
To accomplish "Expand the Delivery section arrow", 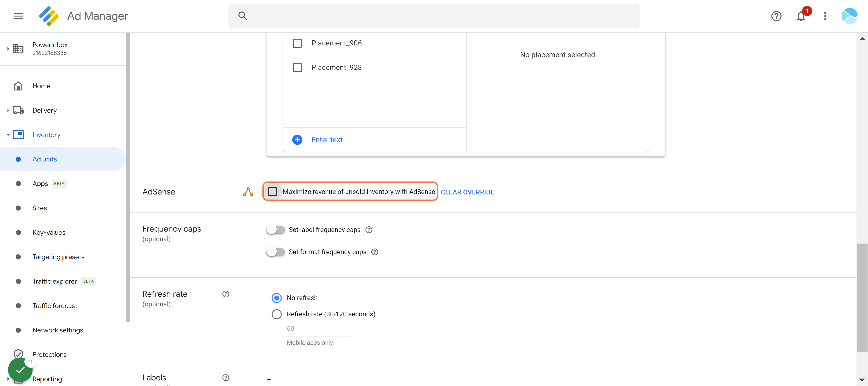I will pyautogui.click(x=8, y=110).
